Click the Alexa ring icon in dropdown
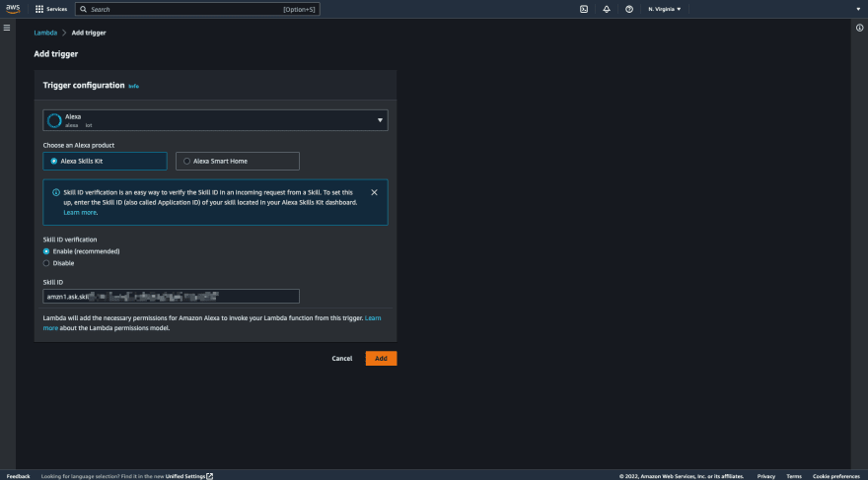Screen dimensions: 868x480 54,120
